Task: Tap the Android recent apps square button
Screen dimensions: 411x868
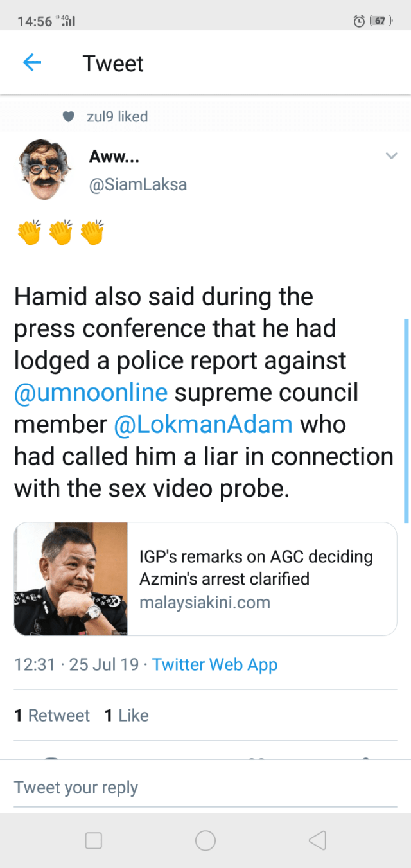Action: pos(94,840)
